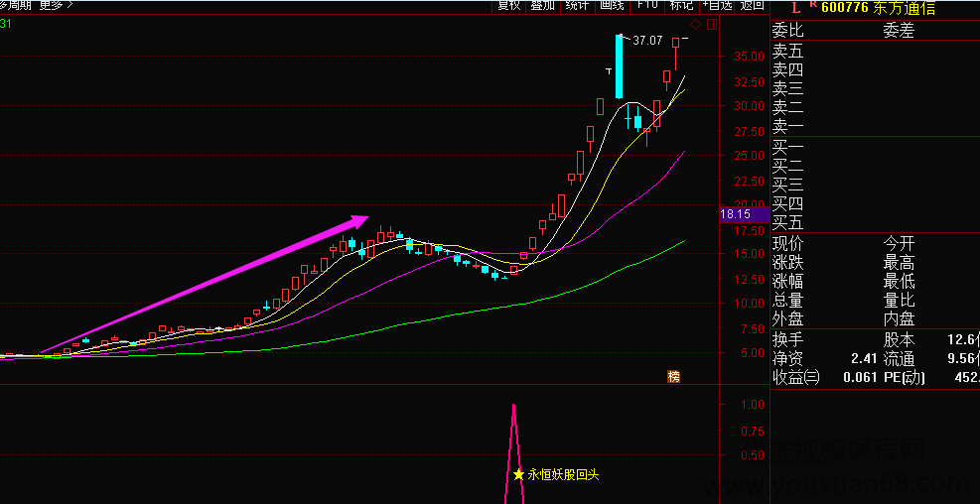Viewport: 980px width, 504px height.
Task: Click the small T marker near cyan candle
Action: [x=608, y=71]
